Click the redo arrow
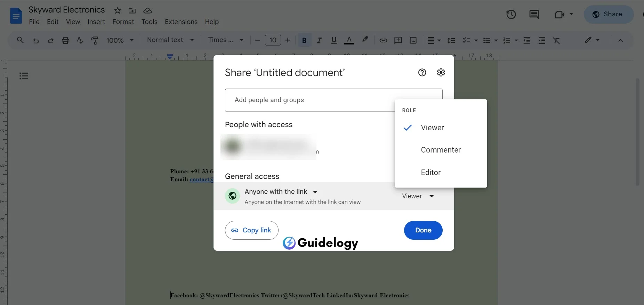644x305 pixels. (50, 41)
